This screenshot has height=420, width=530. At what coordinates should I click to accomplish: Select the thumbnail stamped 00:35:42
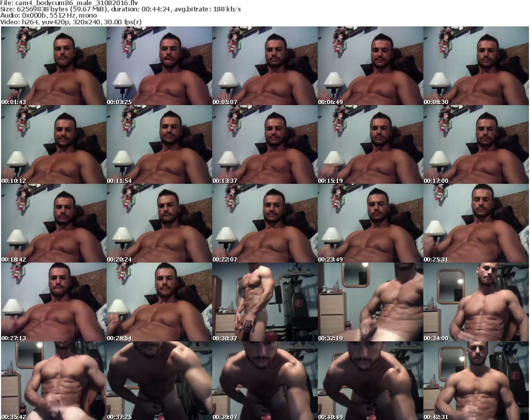click(x=54, y=381)
